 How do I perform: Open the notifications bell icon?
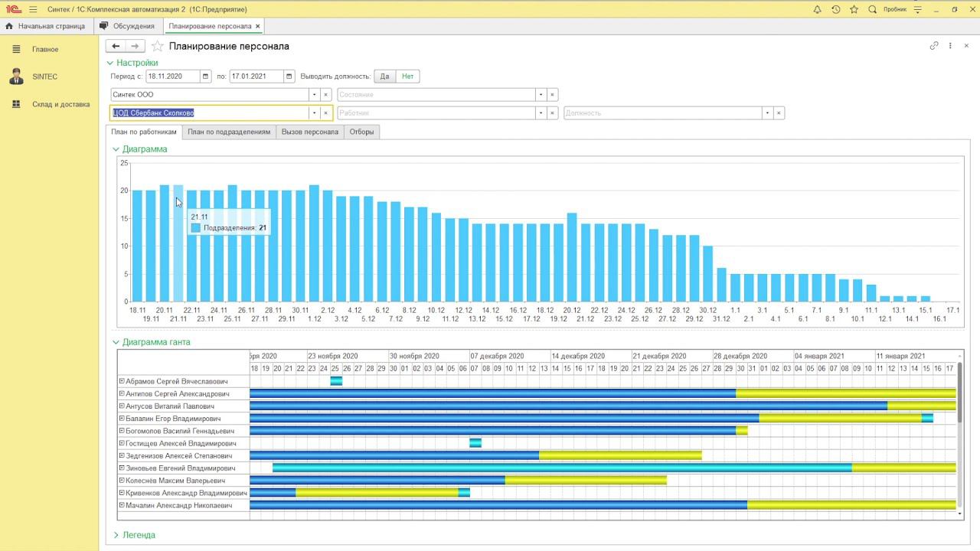point(817,9)
